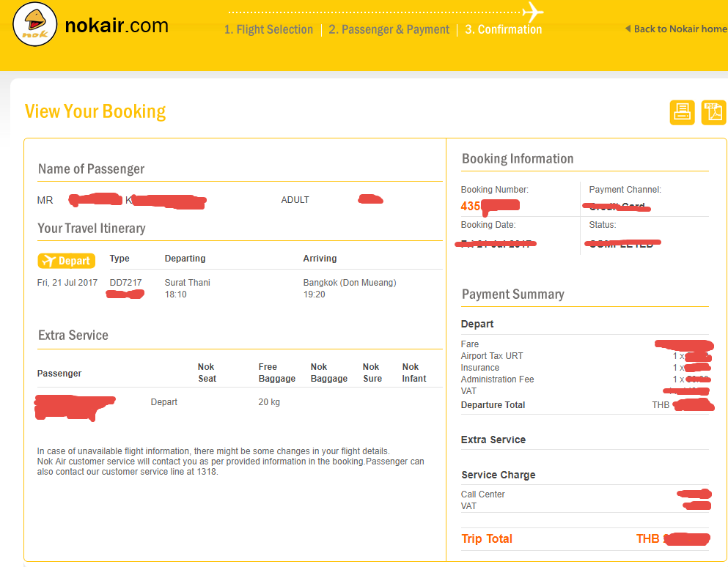The height and width of the screenshot is (567, 728).
Task: Click the print booking icon
Action: pos(682,112)
